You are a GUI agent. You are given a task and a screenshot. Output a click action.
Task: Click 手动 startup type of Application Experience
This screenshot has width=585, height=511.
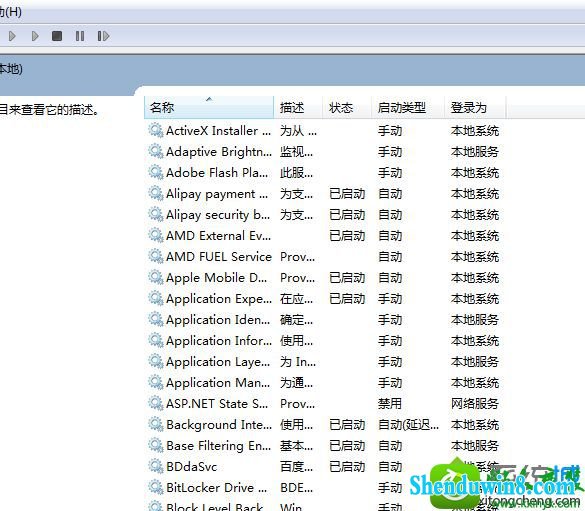coord(390,298)
